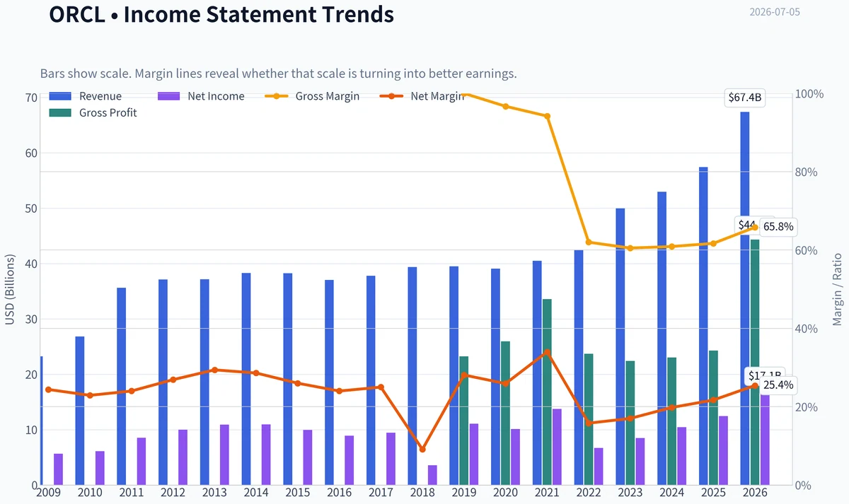Select the 2014 revenue bar
Image resolution: width=849 pixels, height=504 pixels.
(246, 379)
